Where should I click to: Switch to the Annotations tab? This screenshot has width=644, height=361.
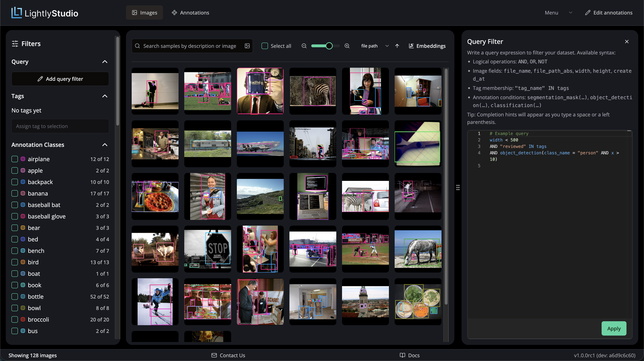point(191,13)
